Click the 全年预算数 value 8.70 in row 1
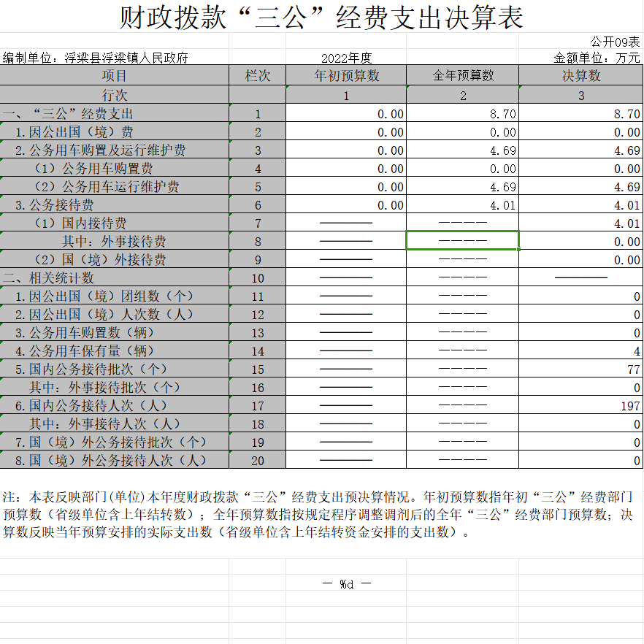The image size is (644, 644). coord(463,114)
